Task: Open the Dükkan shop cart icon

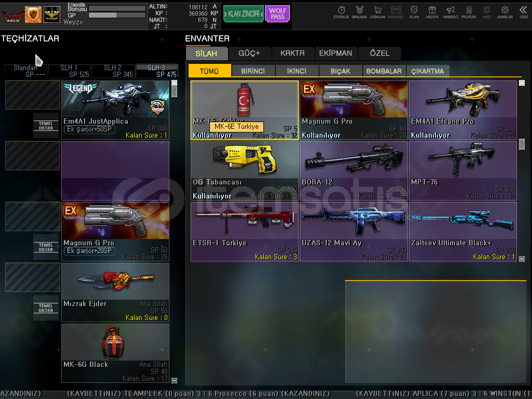Action: 378,12
